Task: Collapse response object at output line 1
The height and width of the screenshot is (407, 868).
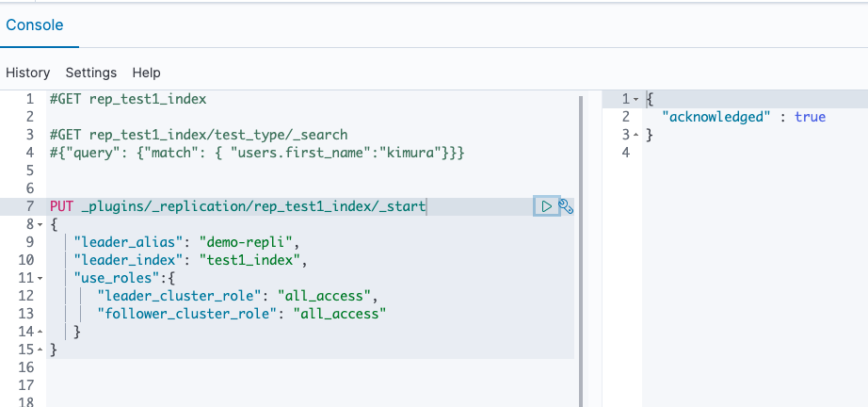Action: pos(636,100)
